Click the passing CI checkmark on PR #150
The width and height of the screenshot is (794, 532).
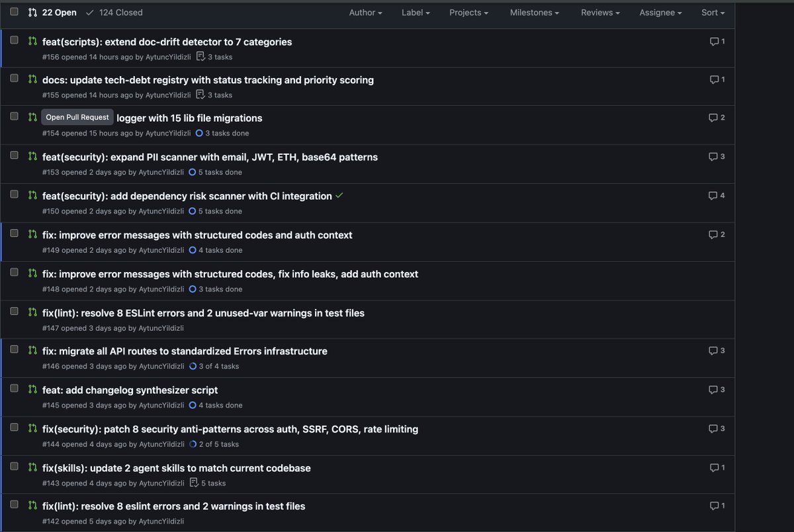pyautogui.click(x=339, y=196)
